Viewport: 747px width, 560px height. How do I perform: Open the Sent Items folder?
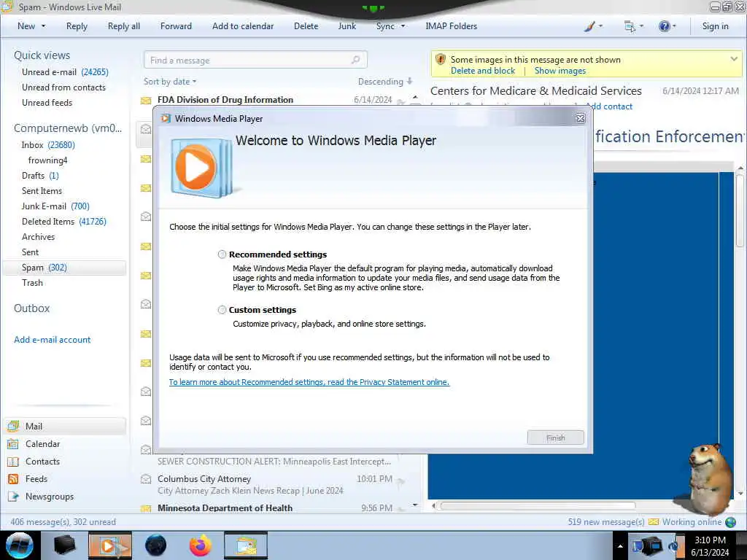point(42,190)
